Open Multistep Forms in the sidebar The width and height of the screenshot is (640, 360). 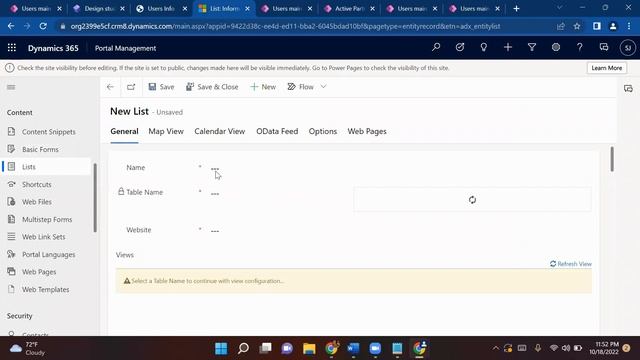pyautogui.click(x=47, y=220)
